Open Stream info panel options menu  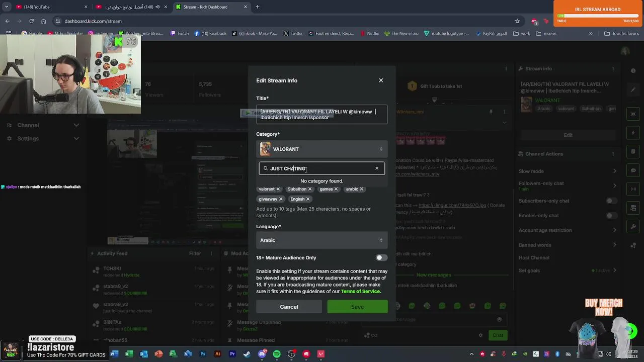(612, 69)
